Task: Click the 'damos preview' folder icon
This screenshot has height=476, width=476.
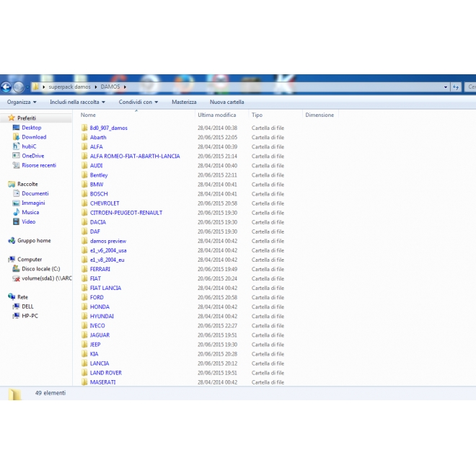Action: point(84,241)
